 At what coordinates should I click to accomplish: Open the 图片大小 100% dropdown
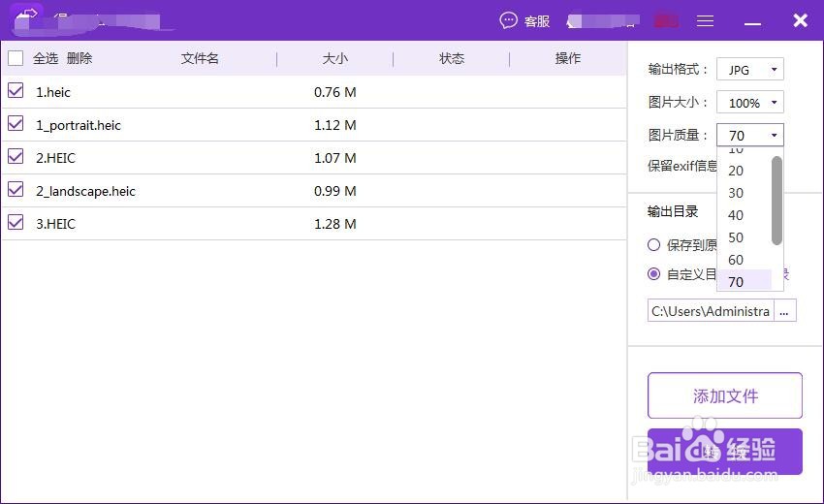pyautogui.click(x=750, y=103)
